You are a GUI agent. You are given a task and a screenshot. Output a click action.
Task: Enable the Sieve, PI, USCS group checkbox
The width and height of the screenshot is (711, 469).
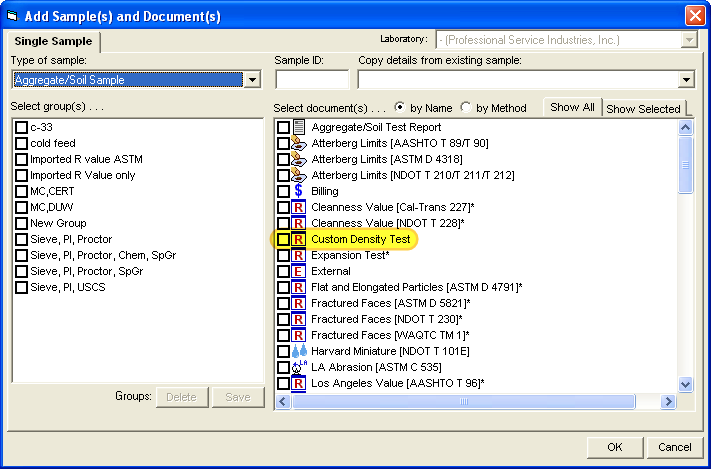point(21,287)
